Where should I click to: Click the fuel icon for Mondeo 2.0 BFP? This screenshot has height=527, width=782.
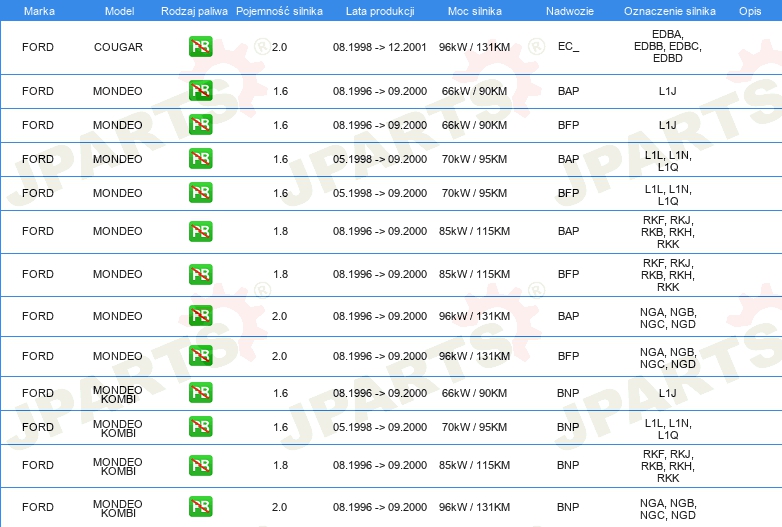[200, 356]
